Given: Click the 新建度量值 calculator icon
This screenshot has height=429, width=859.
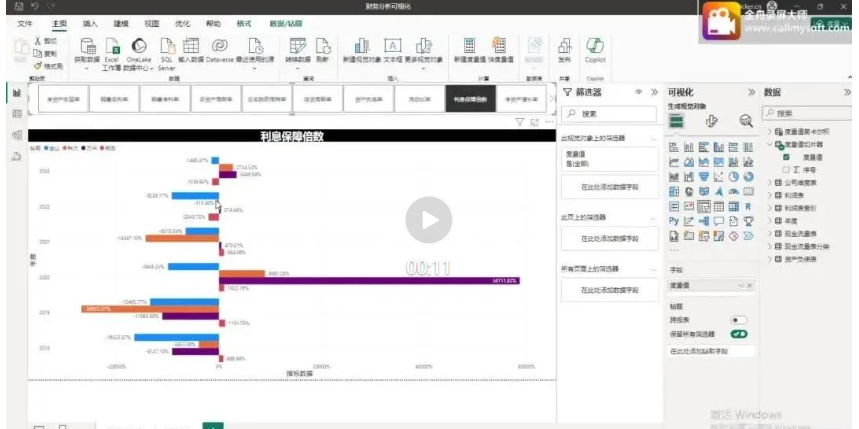Looking at the screenshot, I should pyautogui.click(x=469, y=46).
